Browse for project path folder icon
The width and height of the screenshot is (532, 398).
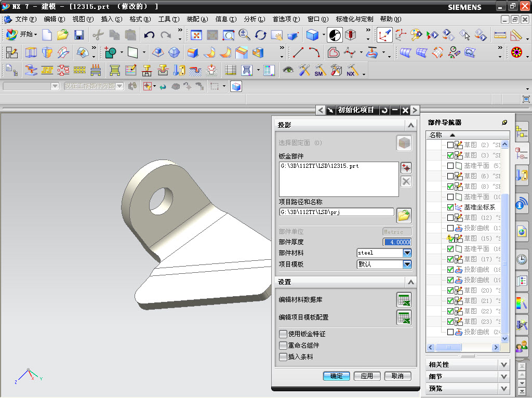(404, 216)
